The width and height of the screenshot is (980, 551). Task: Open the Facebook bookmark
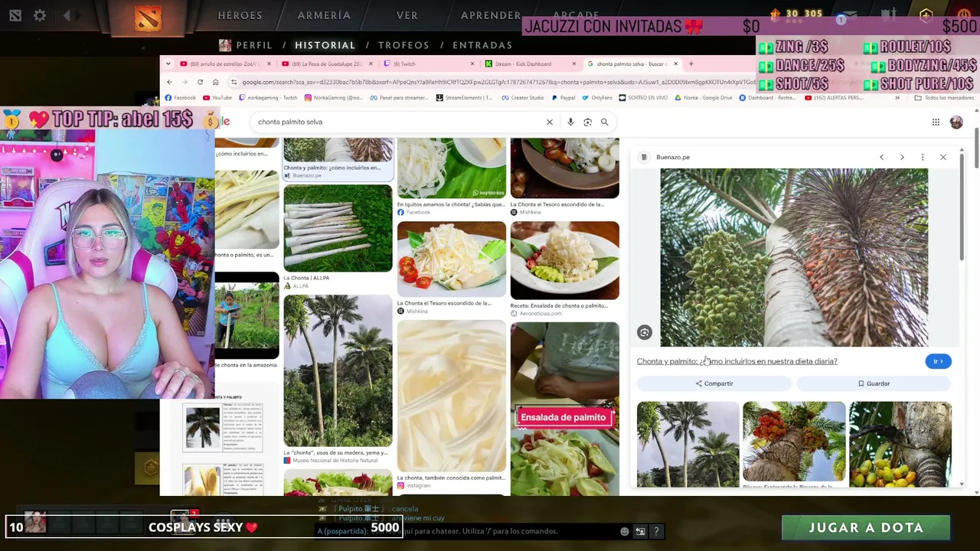180,98
